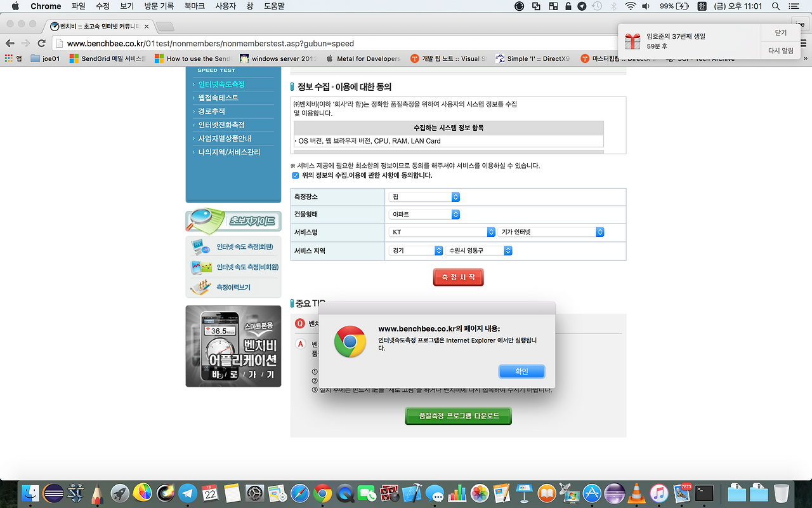812x508 pixels.
Task: Open Finder from the dock
Action: coord(30,493)
